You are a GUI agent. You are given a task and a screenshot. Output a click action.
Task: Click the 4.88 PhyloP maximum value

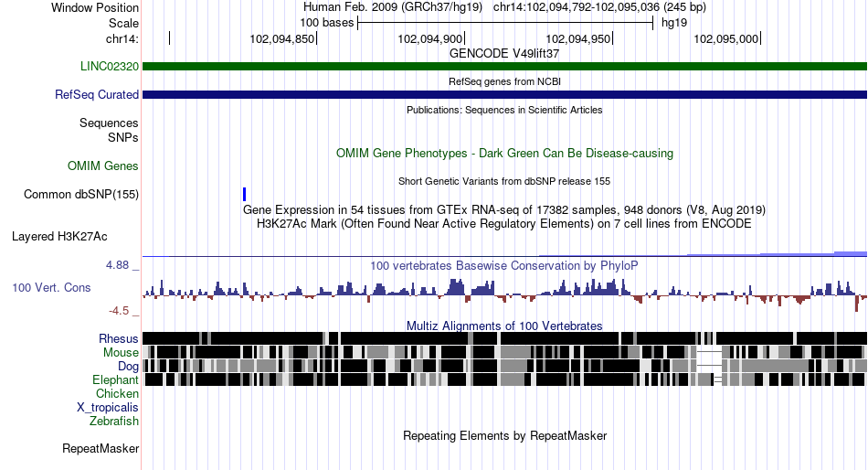(x=117, y=265)
